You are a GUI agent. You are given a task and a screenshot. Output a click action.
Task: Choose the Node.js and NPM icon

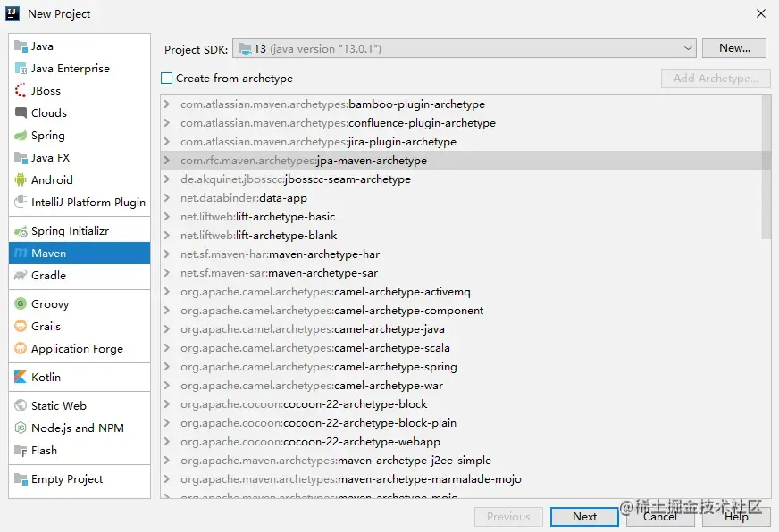[x=21, y=428]
